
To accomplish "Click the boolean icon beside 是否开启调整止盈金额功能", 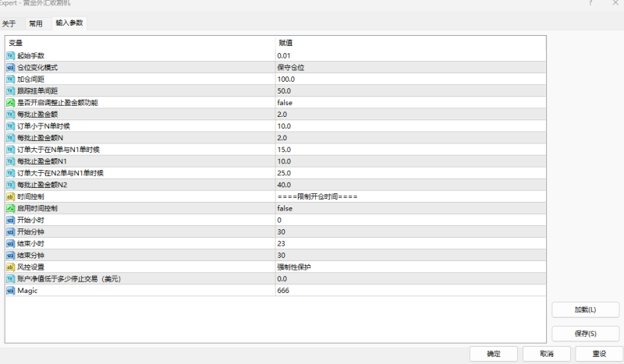I will click(11, 103).
